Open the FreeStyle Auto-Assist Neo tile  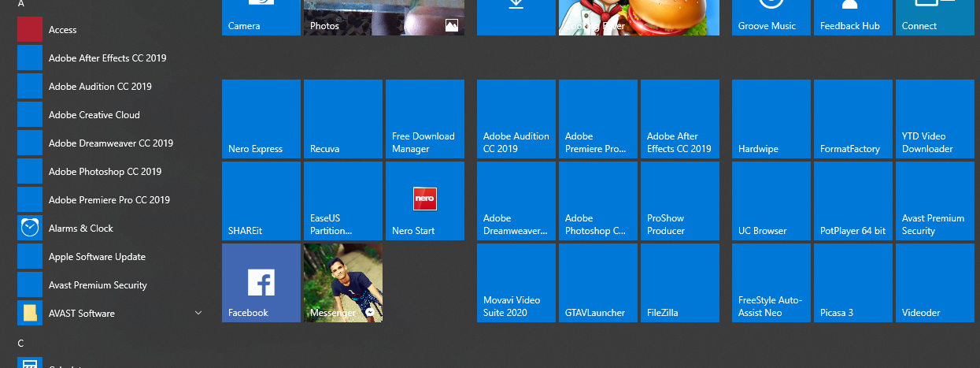[771, 283]
